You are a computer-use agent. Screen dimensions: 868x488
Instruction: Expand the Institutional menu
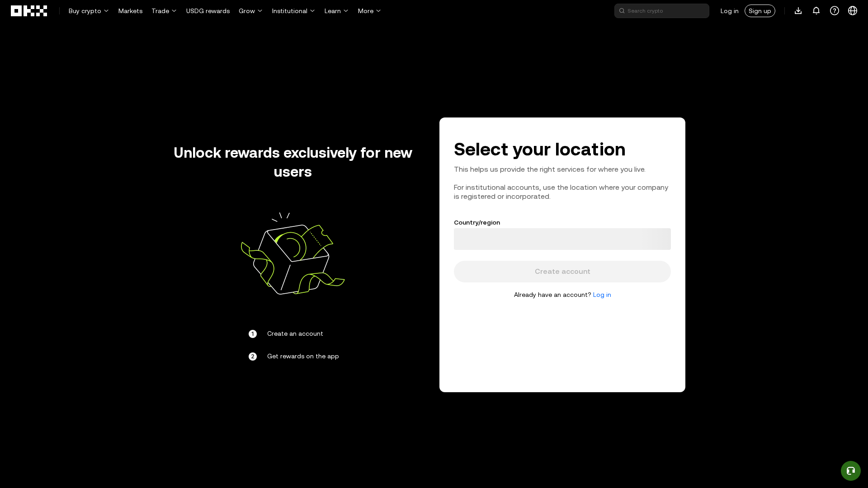[x=293, y=11]
